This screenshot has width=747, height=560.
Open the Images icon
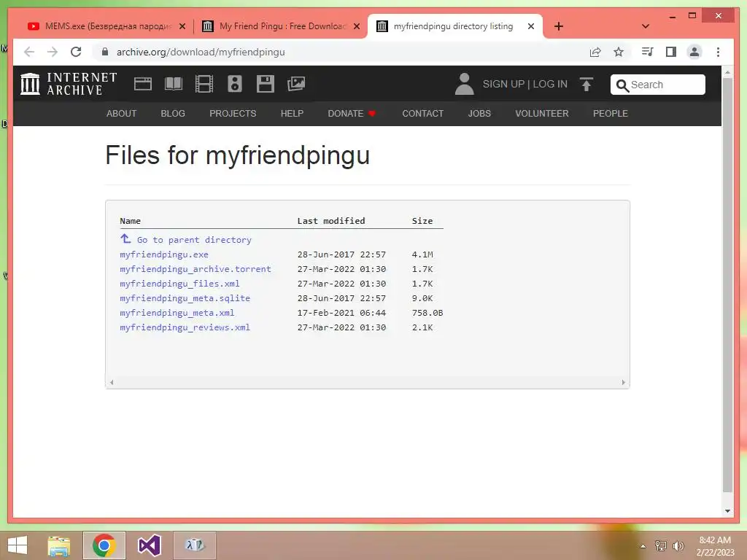pyautogui.click(x=296, y=84)
